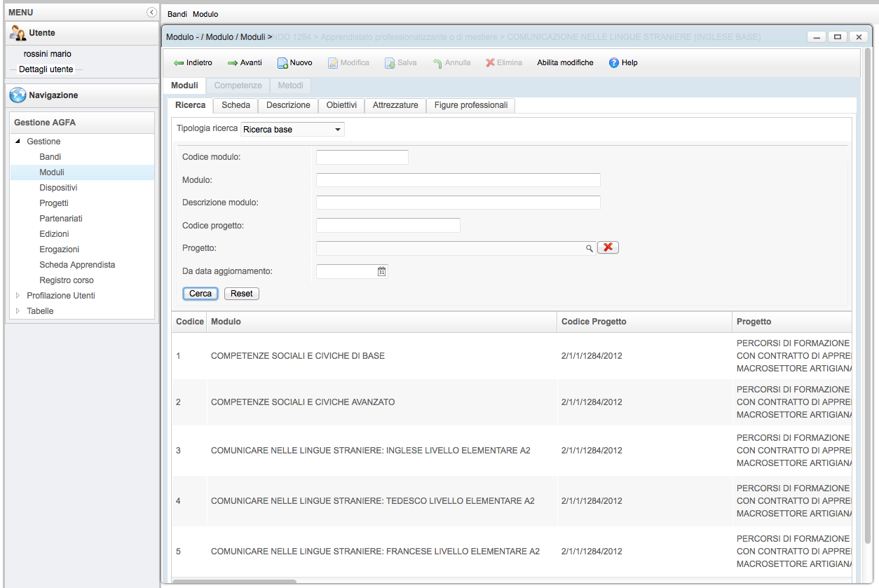
Task: Open the Figure professionali tab
Action: pyautogui.click(x=470, y=105)
